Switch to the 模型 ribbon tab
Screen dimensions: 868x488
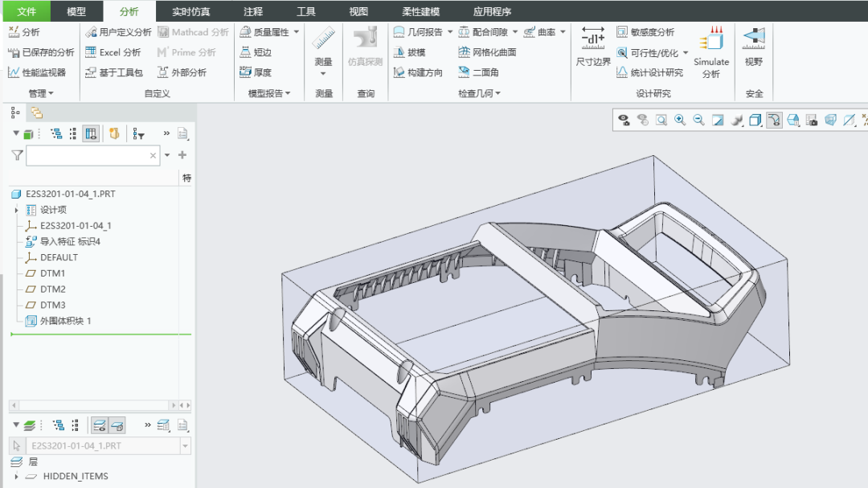[x=76, y=11]
